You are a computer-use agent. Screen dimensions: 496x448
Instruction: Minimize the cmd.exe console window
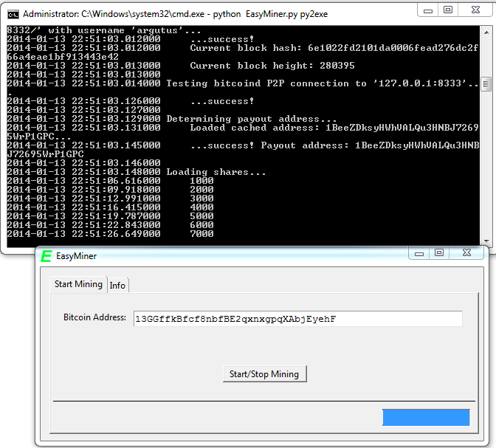(x=428, y=10)
